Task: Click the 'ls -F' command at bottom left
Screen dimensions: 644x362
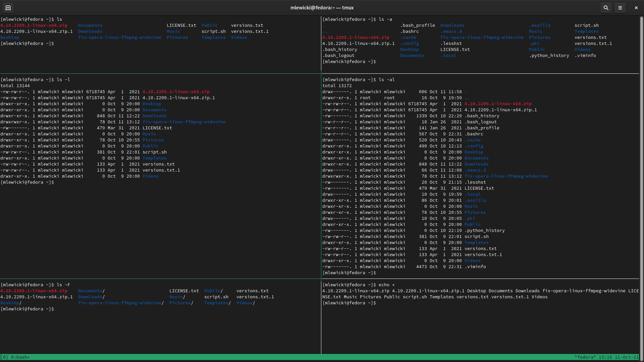Action: point(63,285)
